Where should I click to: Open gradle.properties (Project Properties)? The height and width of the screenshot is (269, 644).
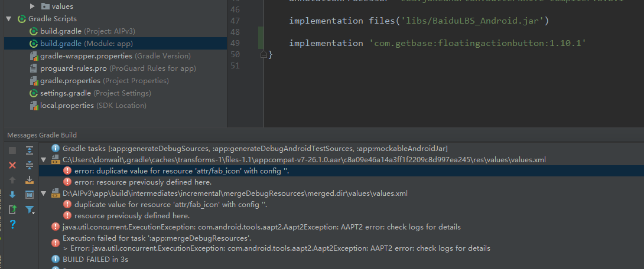105,80
